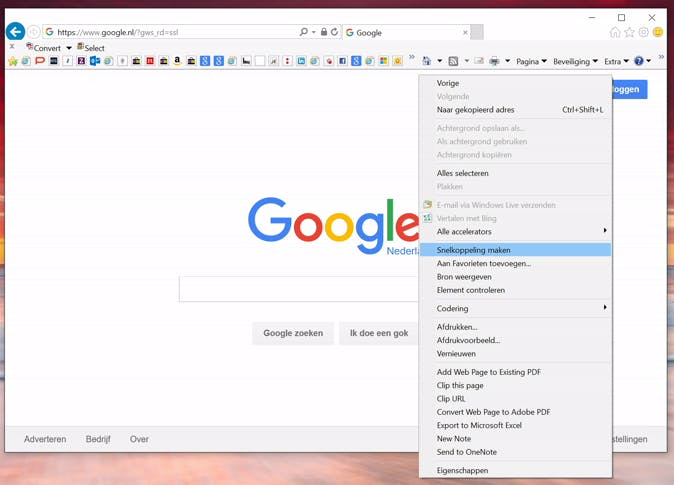Open the red speech bubble favorite icon
Viewport: 674px width, 485px height.
point(40,61)
